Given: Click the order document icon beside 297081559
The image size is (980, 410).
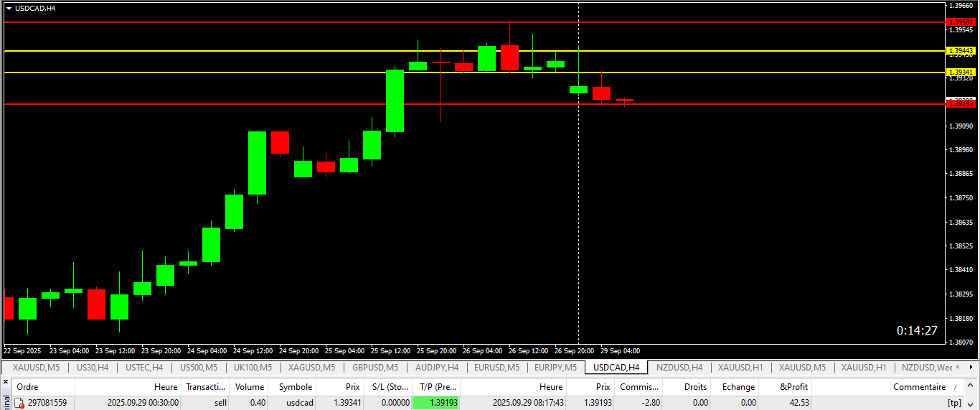Looking at the screenshot, I should 19,403.
